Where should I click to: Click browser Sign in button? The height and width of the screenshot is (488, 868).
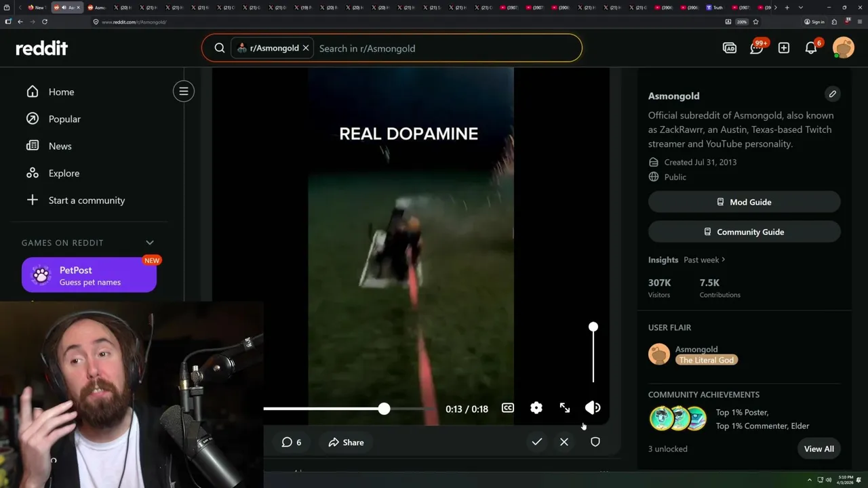coord(814,22)
